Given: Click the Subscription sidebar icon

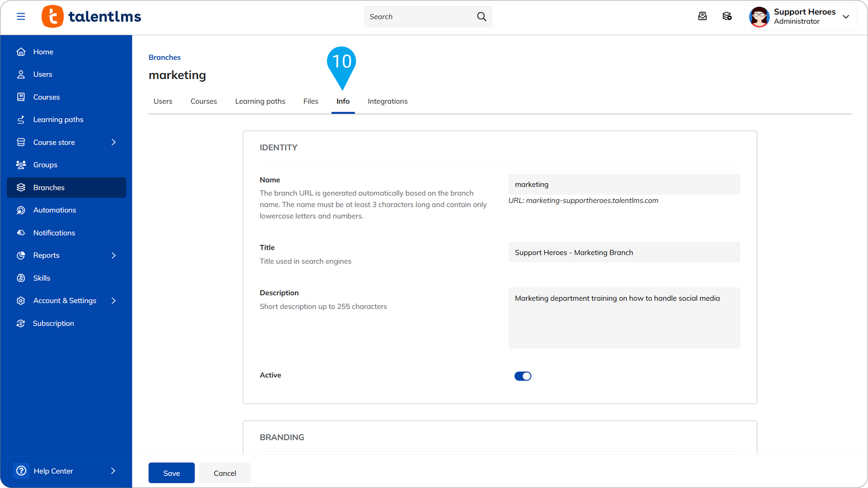Looking at the screenshot, I should pos(21,323).
